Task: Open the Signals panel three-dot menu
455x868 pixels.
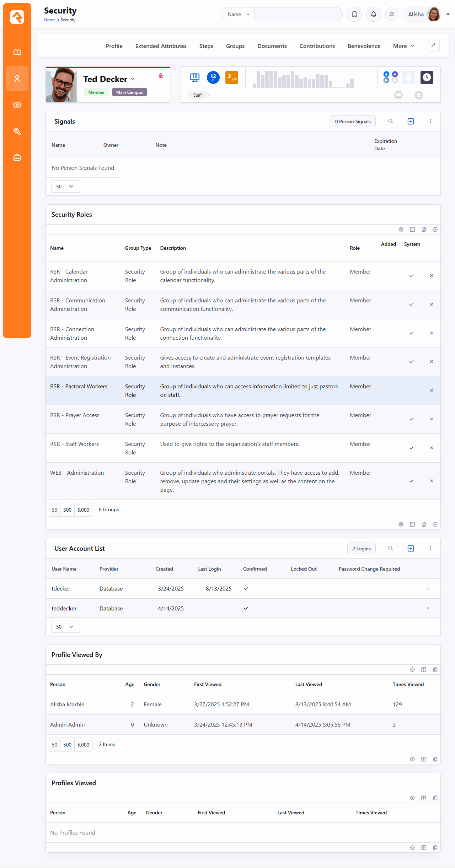Action: 430,121
